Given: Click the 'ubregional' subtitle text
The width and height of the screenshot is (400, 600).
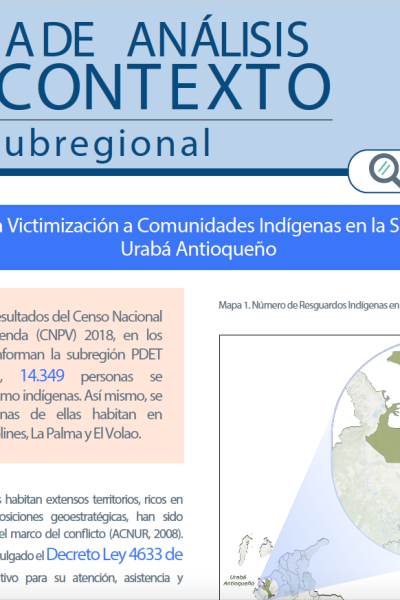Looking at the screenshot, I should click(x=106, y=143).
